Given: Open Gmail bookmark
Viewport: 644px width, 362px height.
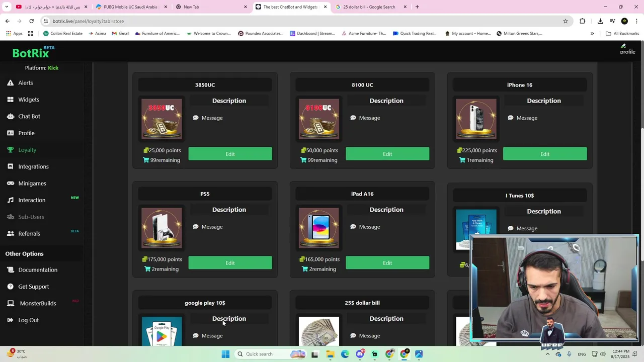Looking at the screenshot, I should [x=120, y=34].
